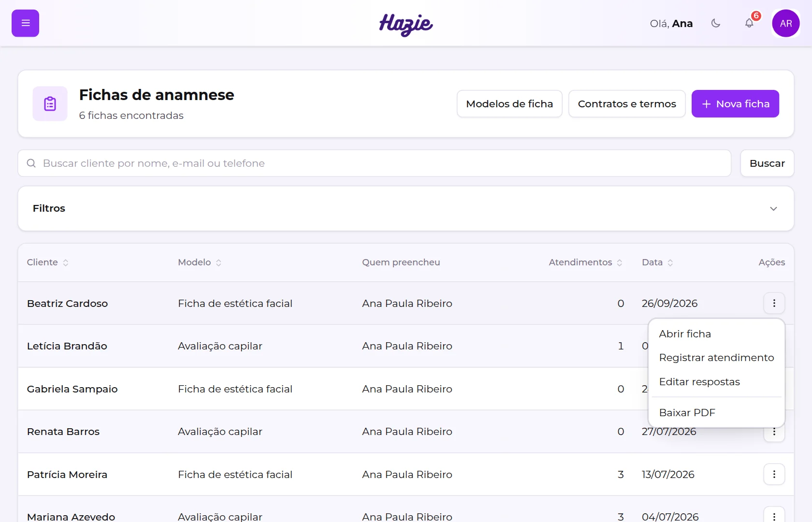This screenshot has height=522, width=812.
Task: Click Mariana Azevedo client name
Action: [x=71, y=517]
